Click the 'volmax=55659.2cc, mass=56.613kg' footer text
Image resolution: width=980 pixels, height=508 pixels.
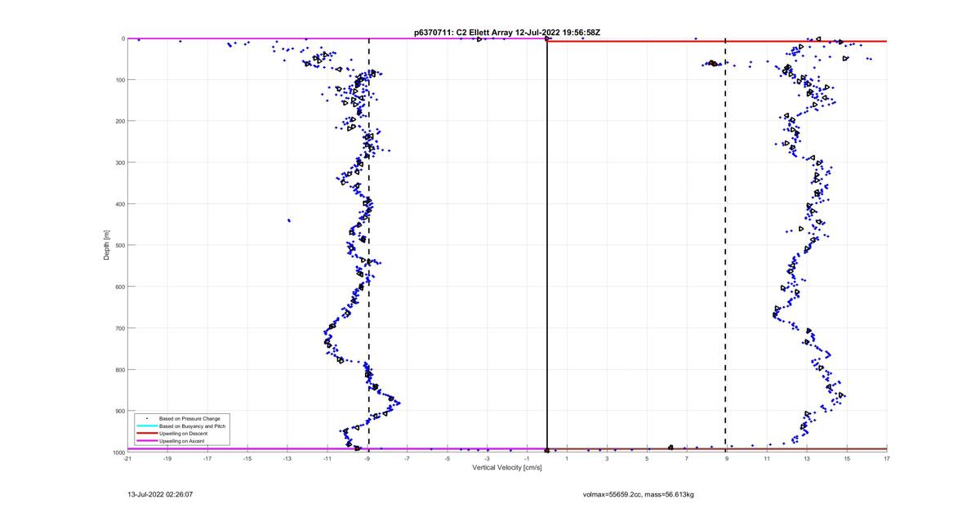[638, 494]
